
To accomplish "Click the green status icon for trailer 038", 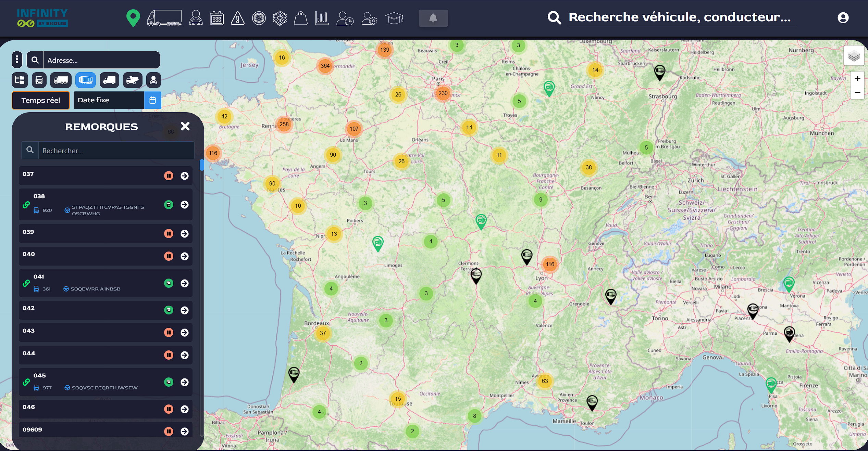I will coord(169,204).
